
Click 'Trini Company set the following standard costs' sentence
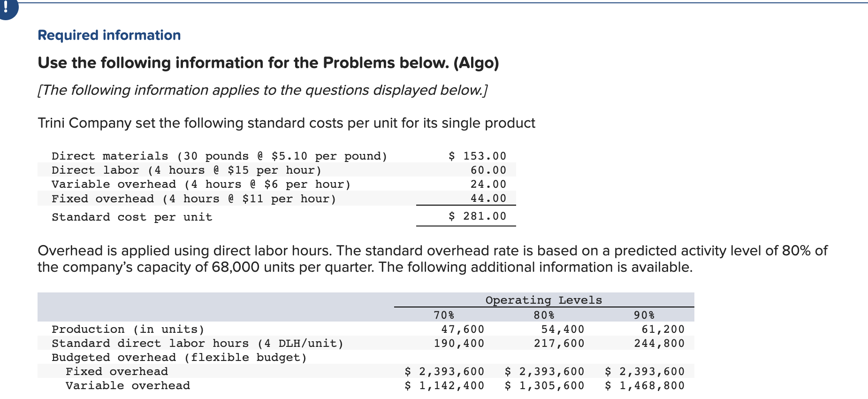(286, 123)
